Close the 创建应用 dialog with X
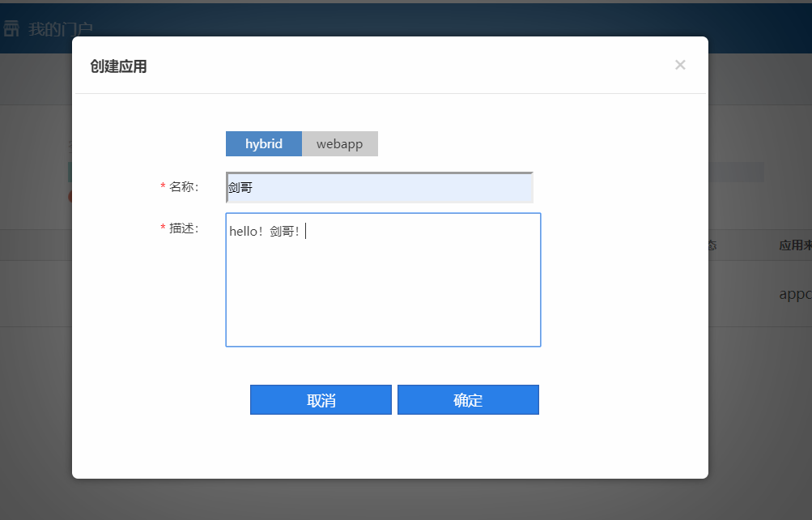Viewport: 812px width, 520px height. (x=680, y=65)
